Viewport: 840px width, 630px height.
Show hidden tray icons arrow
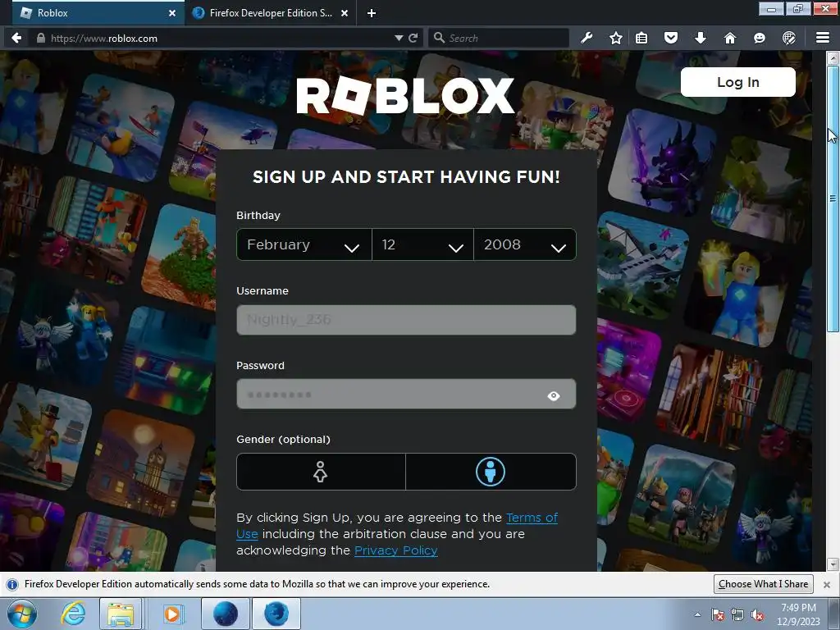pyautogui.click(x=697, y=614)
